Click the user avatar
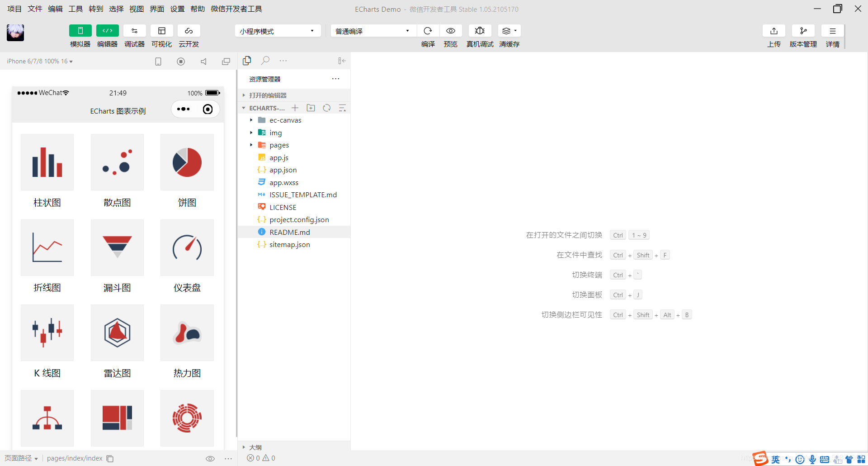Image resolution: width=868 pixels, height=466 pixels. coord(15,33)
